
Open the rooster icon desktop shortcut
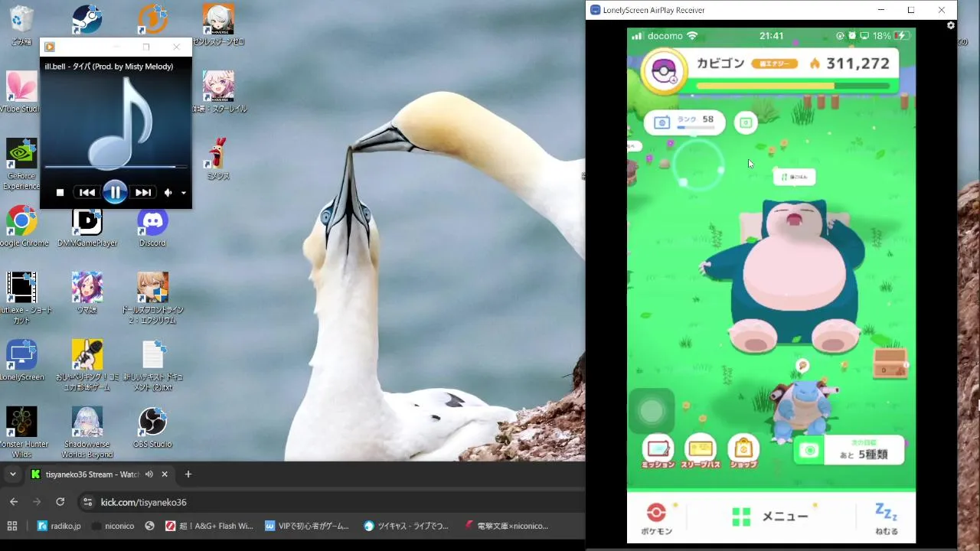pos(218,158)
